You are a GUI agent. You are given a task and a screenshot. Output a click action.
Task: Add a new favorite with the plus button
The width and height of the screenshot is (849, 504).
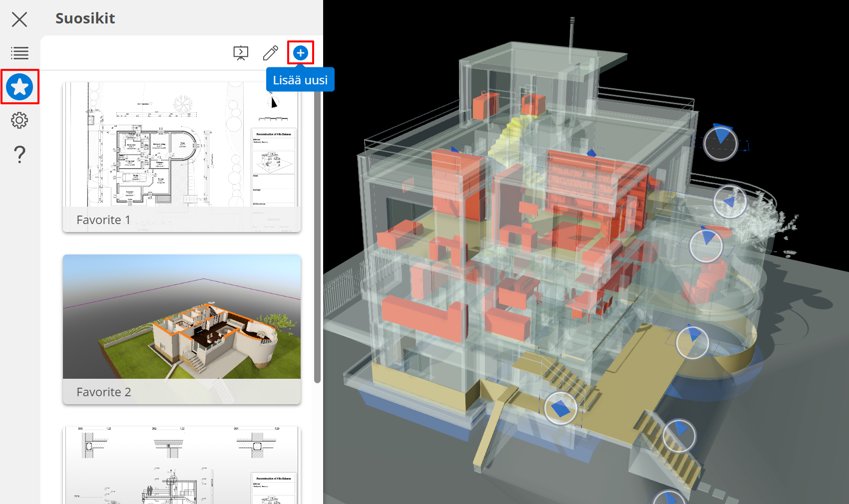click(x=301, y=53)
